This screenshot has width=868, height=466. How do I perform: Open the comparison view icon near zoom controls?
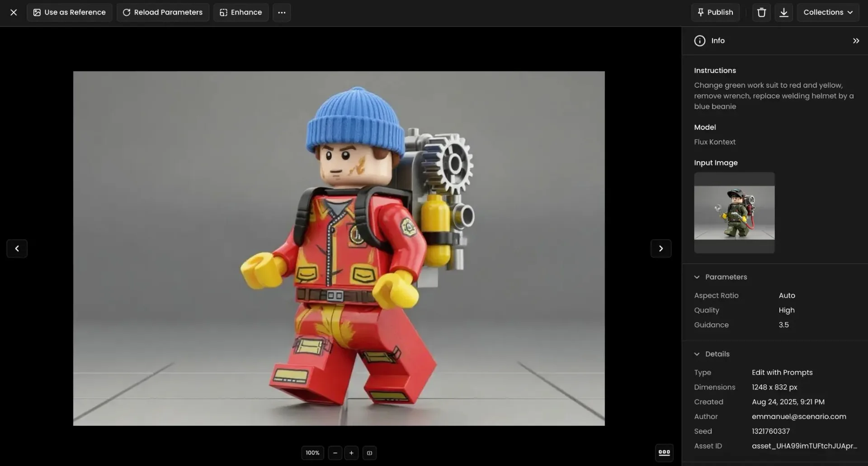click(370, 452)
